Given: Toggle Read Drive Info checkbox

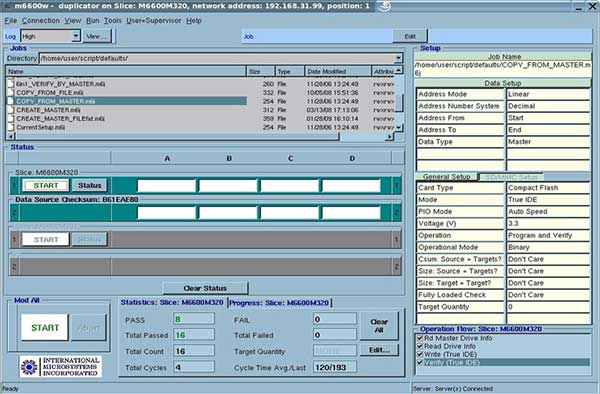Looking at the screenshot, I should 420,346.
